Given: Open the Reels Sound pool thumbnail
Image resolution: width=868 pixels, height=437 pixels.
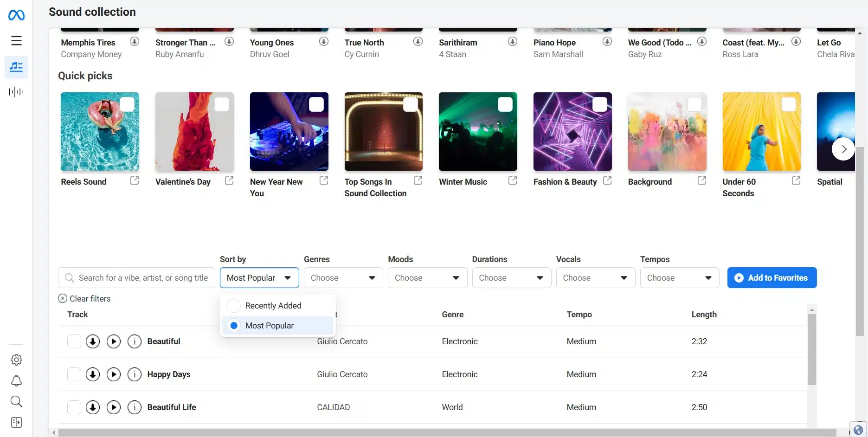Looking at the screenshot, I should (x=100, y=132).
